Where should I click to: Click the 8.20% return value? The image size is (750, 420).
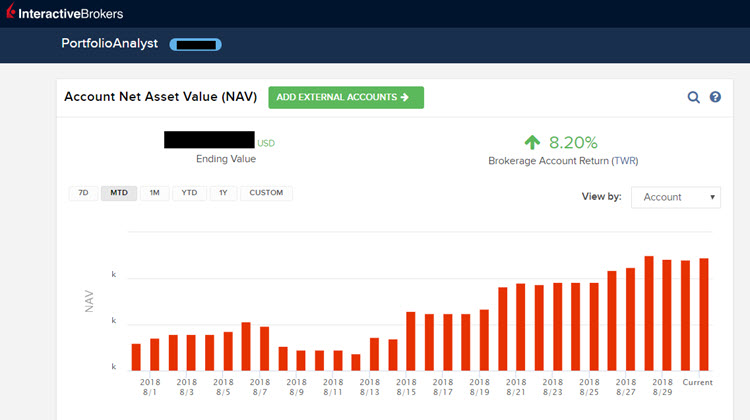(x=573, y=143)
